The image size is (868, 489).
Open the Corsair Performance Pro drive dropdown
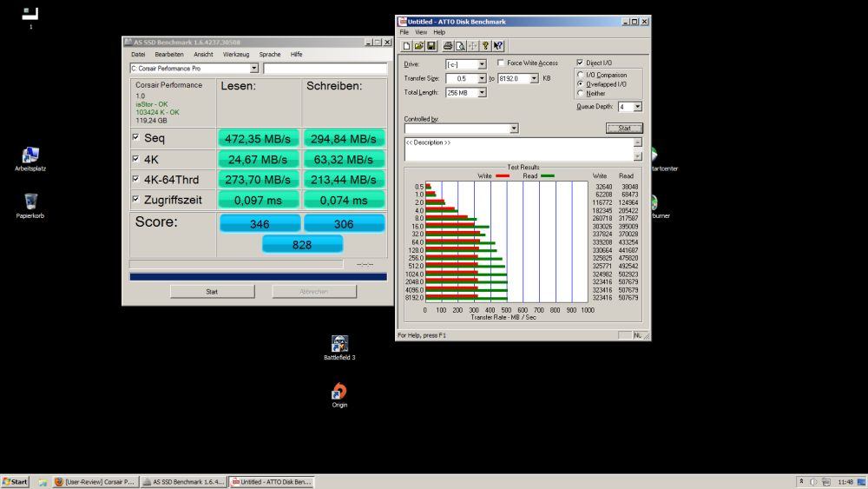click(x=253, y=68)
